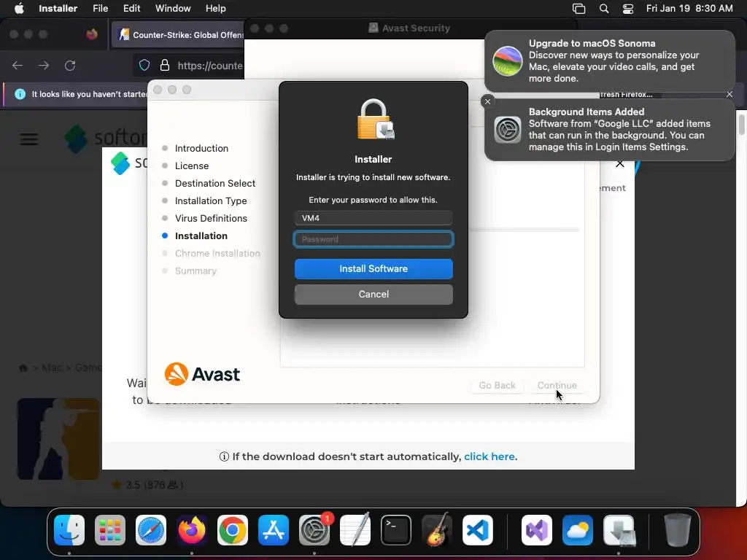Click the Virus Definitions installer step
Screen dimensions: 747x560
click(x=211, y=218)
